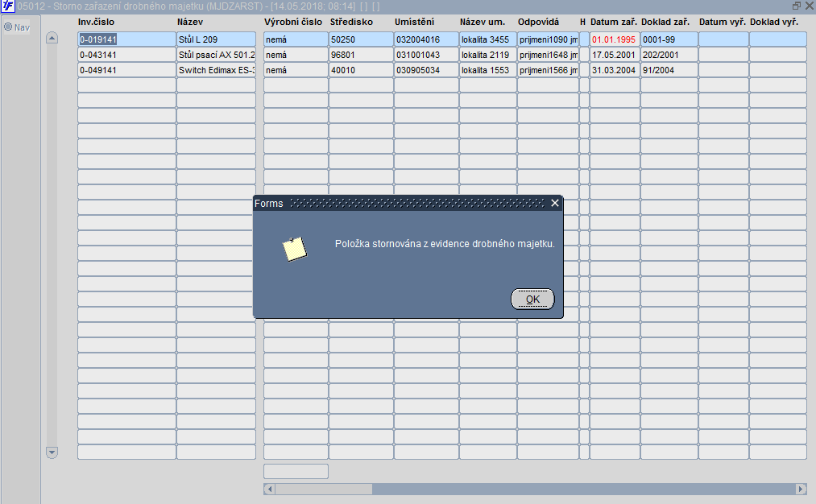
Task: Click the Umístění cell 031001043
Action: coord(426,55)
